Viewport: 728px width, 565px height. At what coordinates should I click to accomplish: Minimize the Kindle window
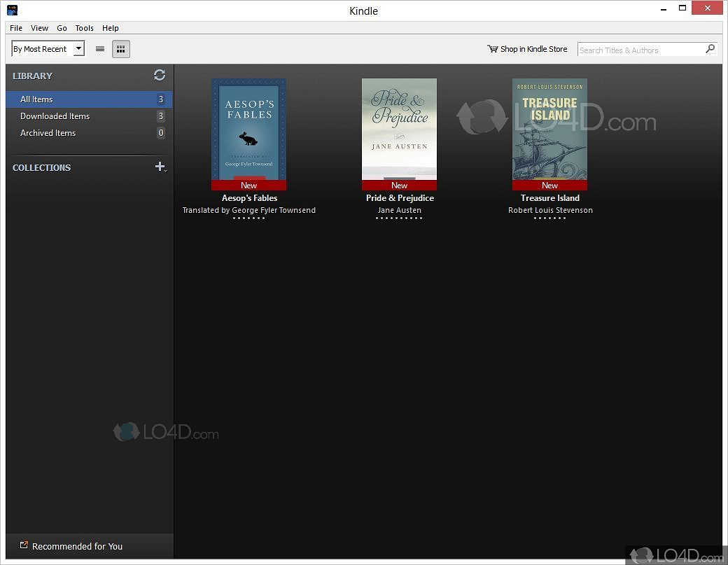pyautogui.click(x=664, y=8)
